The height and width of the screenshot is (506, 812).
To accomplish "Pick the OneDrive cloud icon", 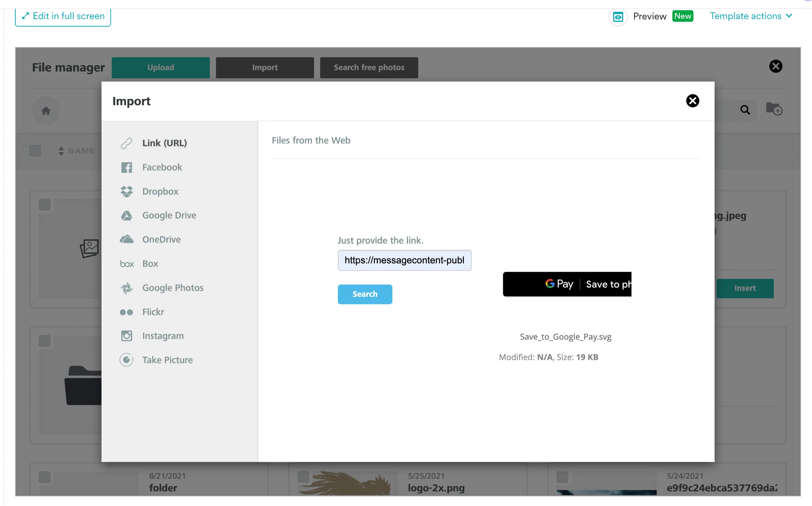I will pos(127,239).
